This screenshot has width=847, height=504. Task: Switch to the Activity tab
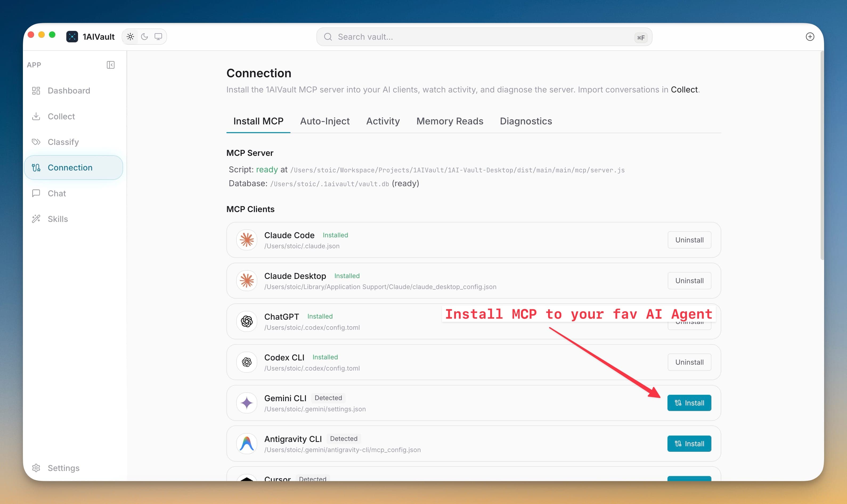383,121
